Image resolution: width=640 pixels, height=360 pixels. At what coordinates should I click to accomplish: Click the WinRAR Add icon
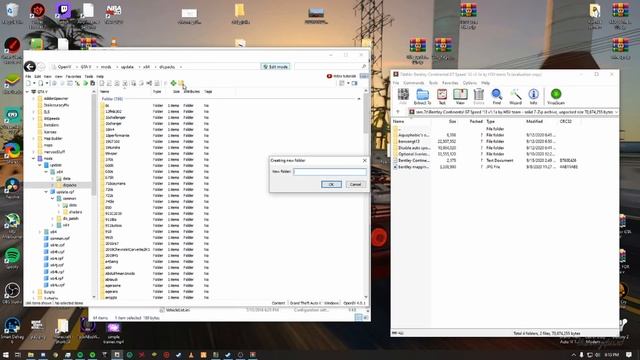click(x=403, y=97)
